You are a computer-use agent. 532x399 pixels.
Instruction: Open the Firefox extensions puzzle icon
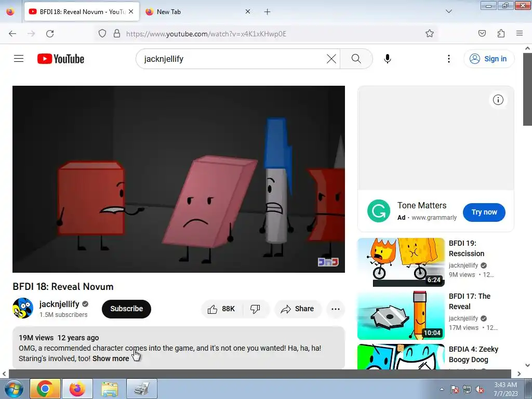(x=501, y=34)
